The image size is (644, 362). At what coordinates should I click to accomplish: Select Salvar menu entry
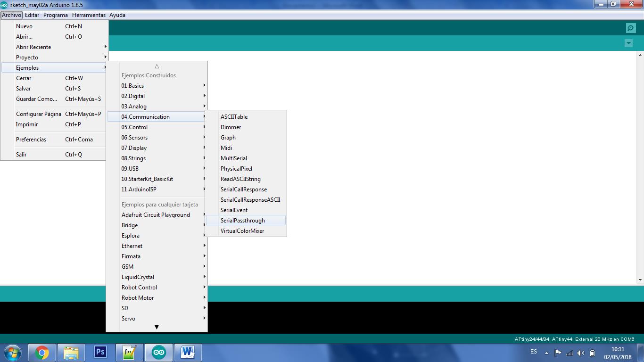54,89
